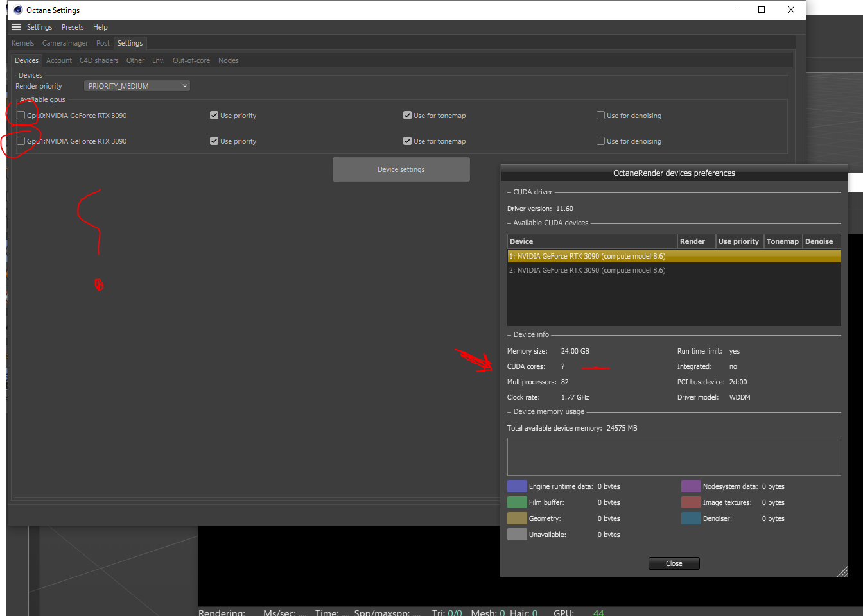
Task: Open the Out-of-core sub-tab
Action: pyautogui.click(x=191, y=60)
